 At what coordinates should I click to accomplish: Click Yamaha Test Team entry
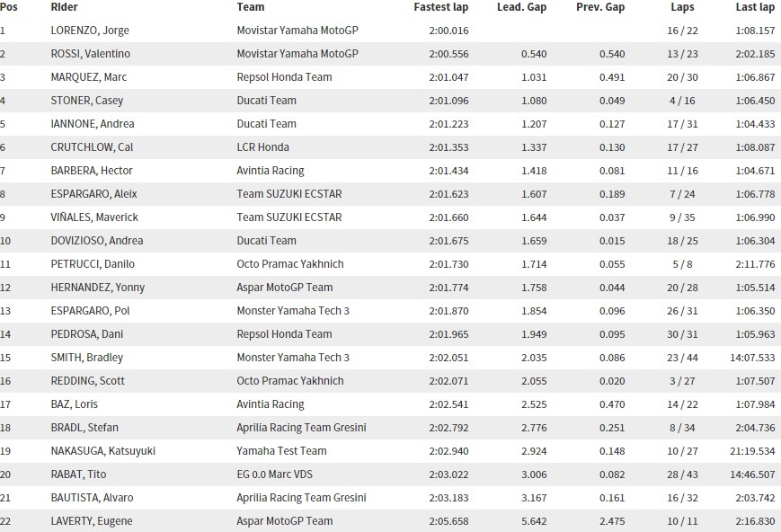point(281,451)
